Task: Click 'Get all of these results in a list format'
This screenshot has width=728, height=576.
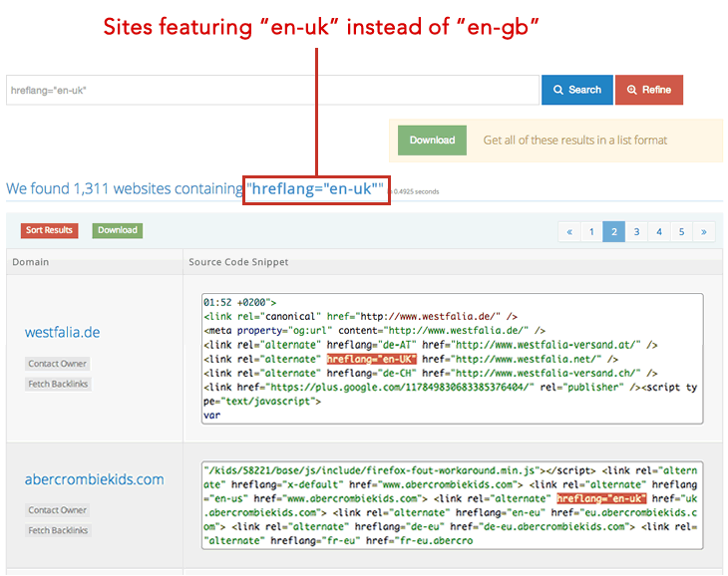Action: [x=574, y=141]
